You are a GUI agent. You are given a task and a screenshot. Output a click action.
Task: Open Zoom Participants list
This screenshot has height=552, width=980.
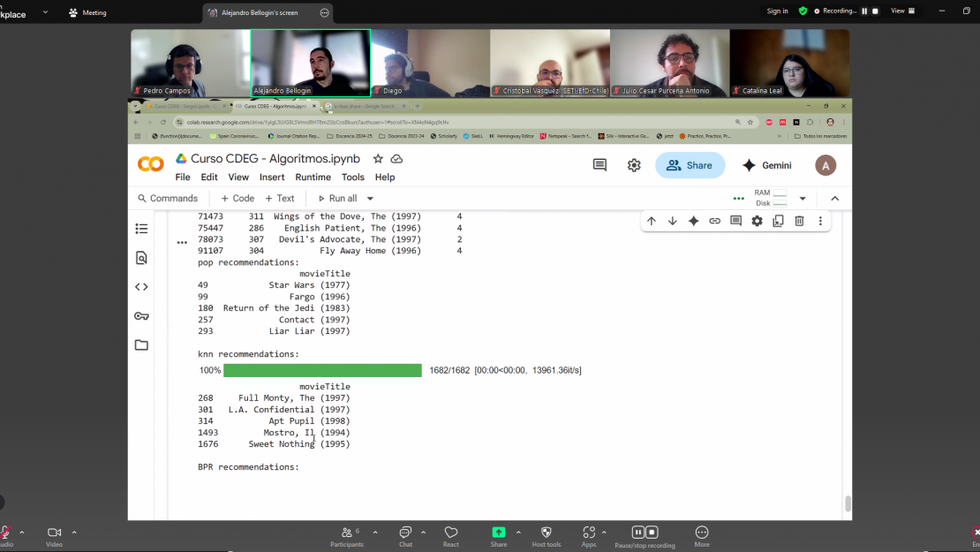(x=347, y=536)
